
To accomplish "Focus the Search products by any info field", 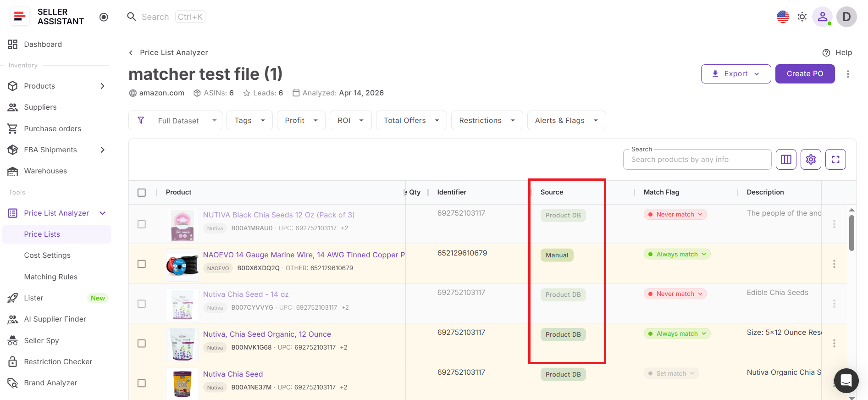I will pyautogui.click(x=697, y=160).
